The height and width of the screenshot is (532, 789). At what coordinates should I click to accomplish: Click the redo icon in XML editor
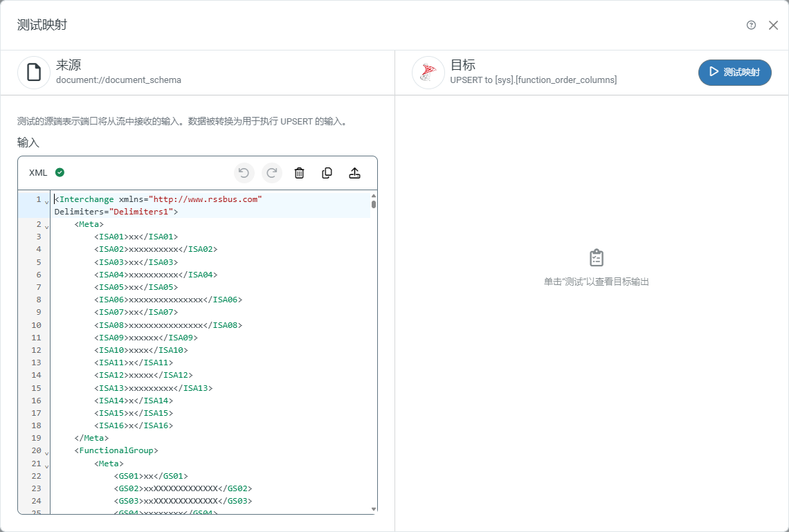tap(272, 173)
